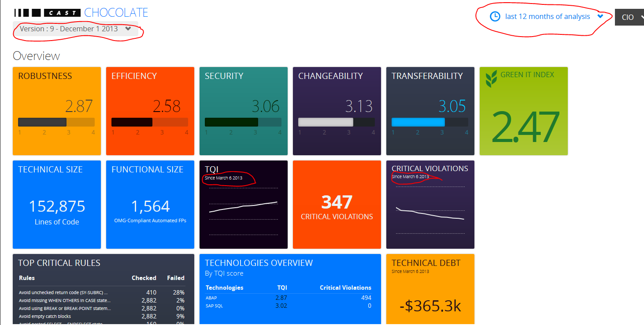Open the version selector chevron
The width and height of the screenshot is (644, 325).
128,29
